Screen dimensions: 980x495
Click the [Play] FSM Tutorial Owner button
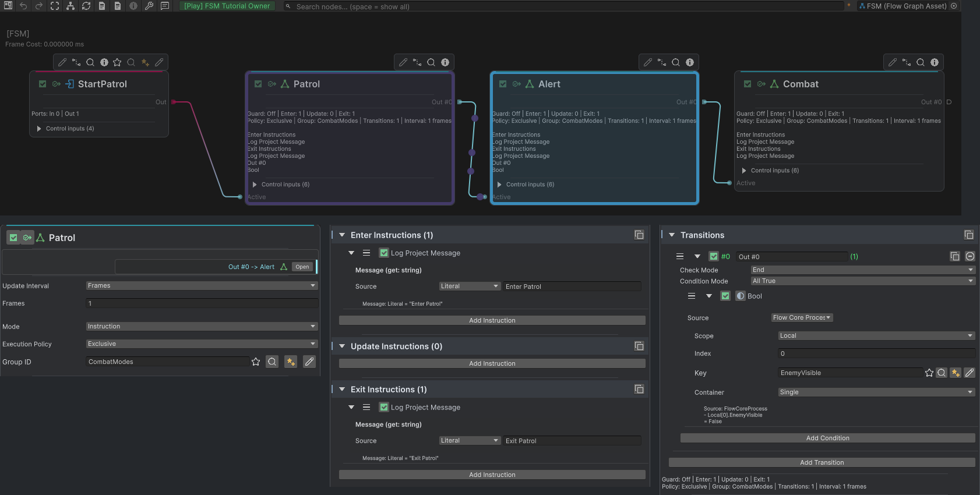(x=227, y=6)
